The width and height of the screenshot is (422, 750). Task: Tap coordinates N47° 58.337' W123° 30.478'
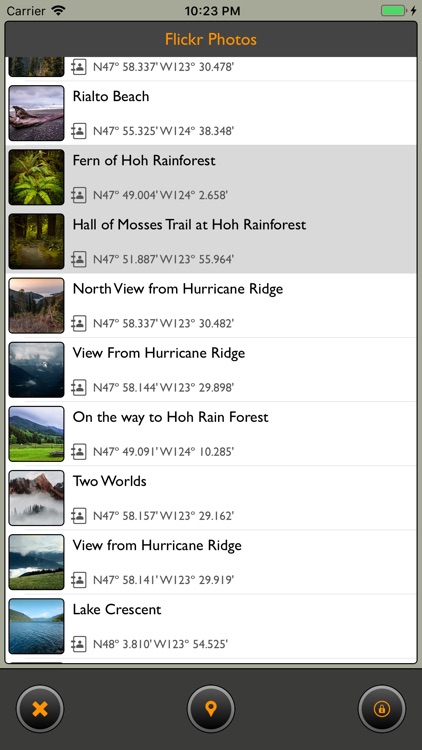point(163,66)
